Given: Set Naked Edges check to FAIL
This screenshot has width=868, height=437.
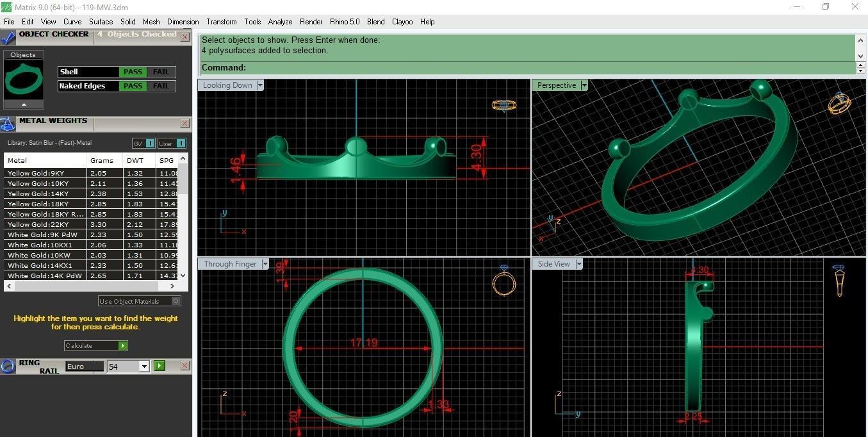Looking at the screenshot, I should pos(161,86).
